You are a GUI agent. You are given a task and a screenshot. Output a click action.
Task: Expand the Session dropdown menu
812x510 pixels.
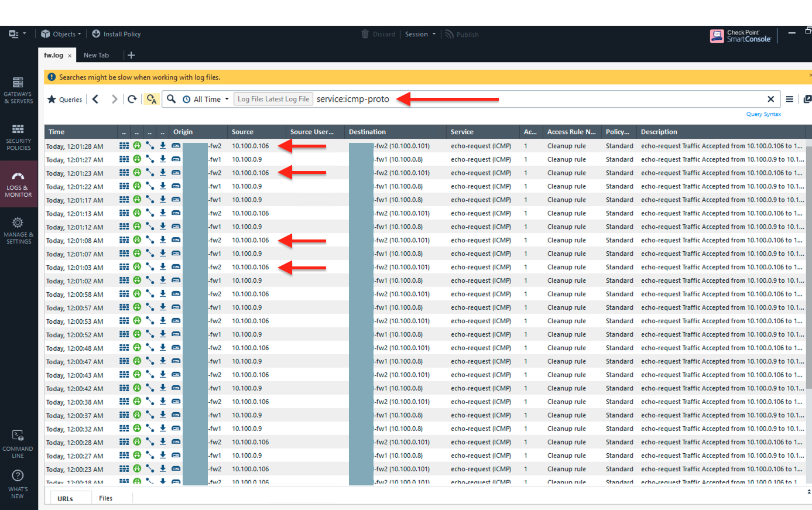pos(420,34)
